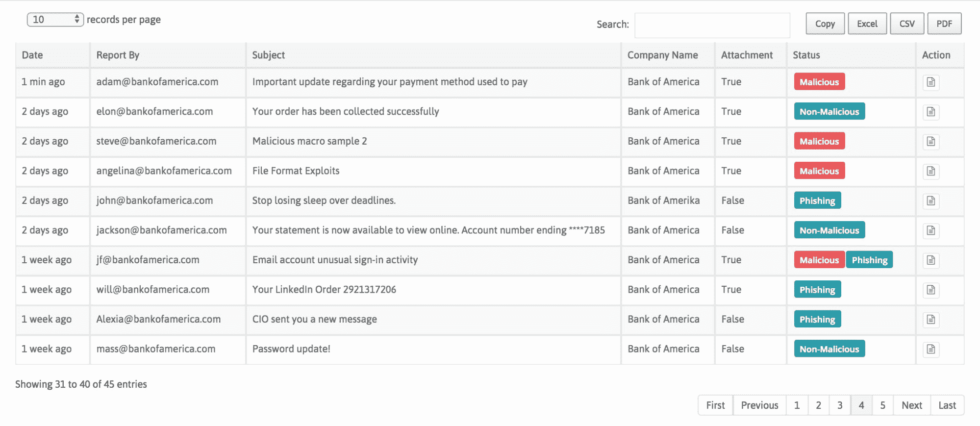Image resolution: width=980 pixels, height=426 pixels.
Task: Select subject 'Your LinkedIn Order 2921317206'
Action: tap(324, 289)
